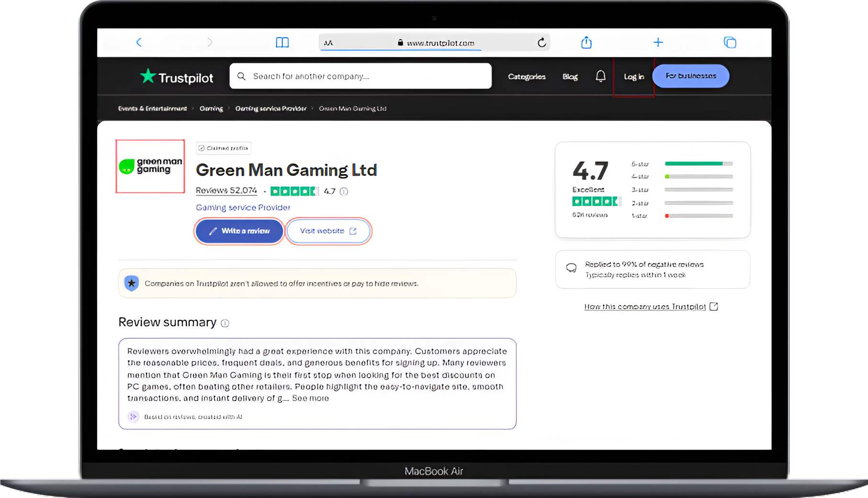This screenshot has width=868, height=498.
Task: Open the Blog menu item
Action: point(570,77)
